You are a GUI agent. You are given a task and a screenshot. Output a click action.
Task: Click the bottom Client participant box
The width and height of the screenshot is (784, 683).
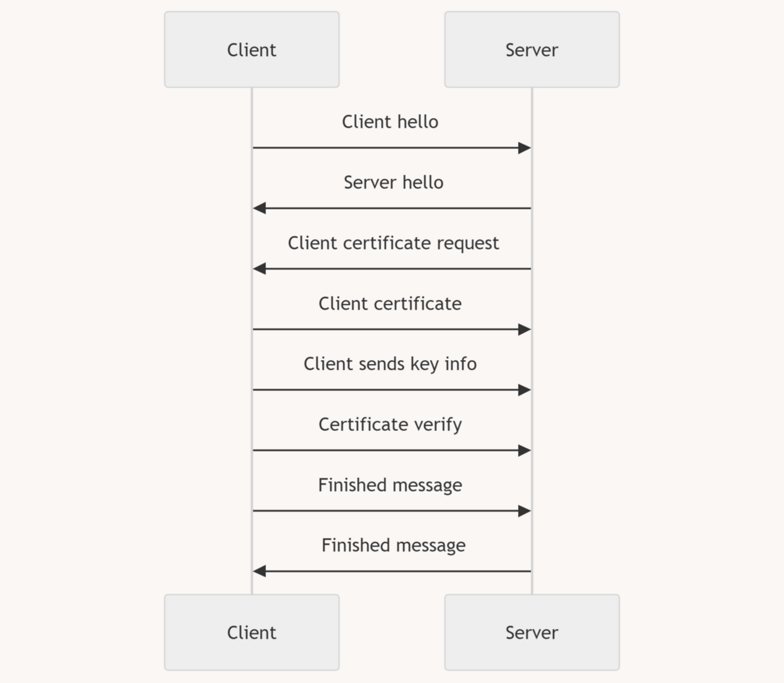pos(251,632)
